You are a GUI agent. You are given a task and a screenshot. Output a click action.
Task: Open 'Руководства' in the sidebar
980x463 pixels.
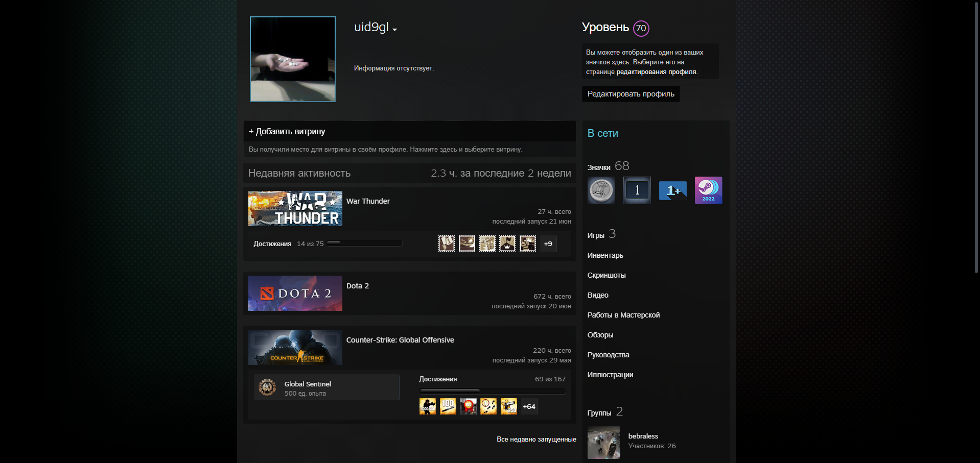point(608,355)
